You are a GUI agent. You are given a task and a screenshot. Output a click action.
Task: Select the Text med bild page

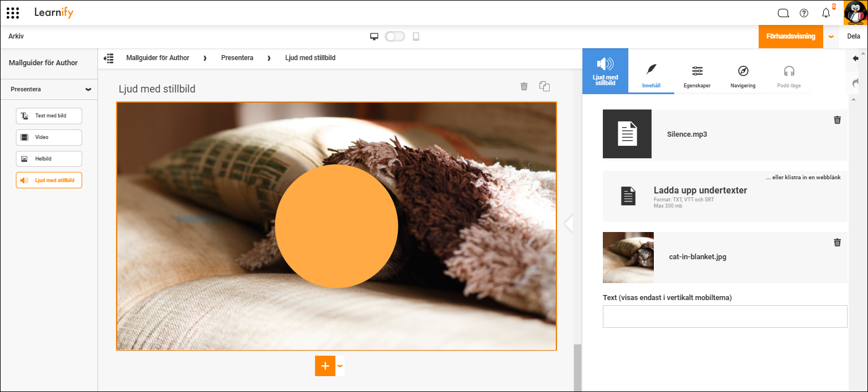[49, 116]
